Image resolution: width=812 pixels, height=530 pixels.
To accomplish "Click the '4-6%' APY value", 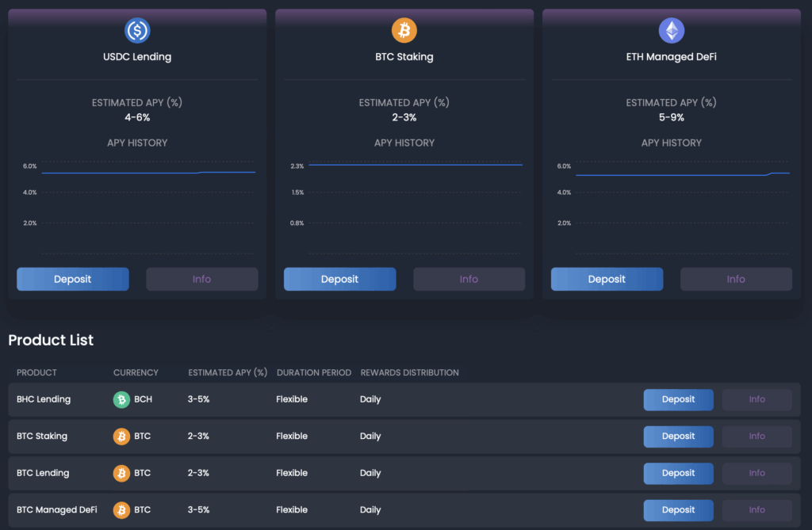I will pyautogui.click(x=137, y=117).
